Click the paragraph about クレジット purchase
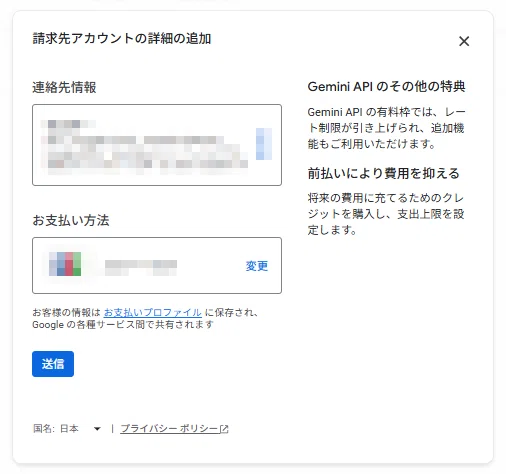The width and height of the screenshot is (506, 474). (x=386, y=214)
